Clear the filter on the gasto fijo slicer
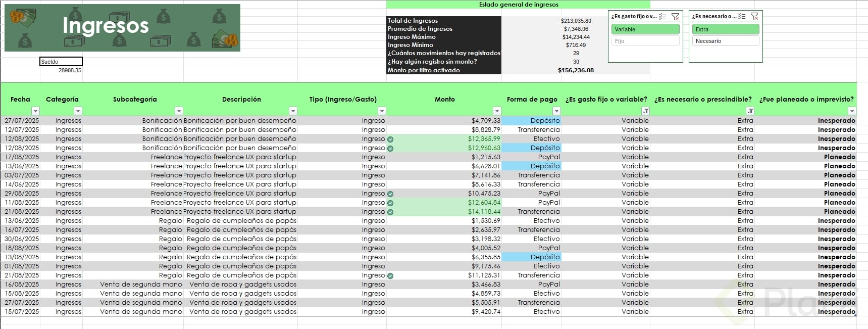Image resolution: width=868 pixels, height=329 pixels. pyautogui.click(x=675, y=17)
